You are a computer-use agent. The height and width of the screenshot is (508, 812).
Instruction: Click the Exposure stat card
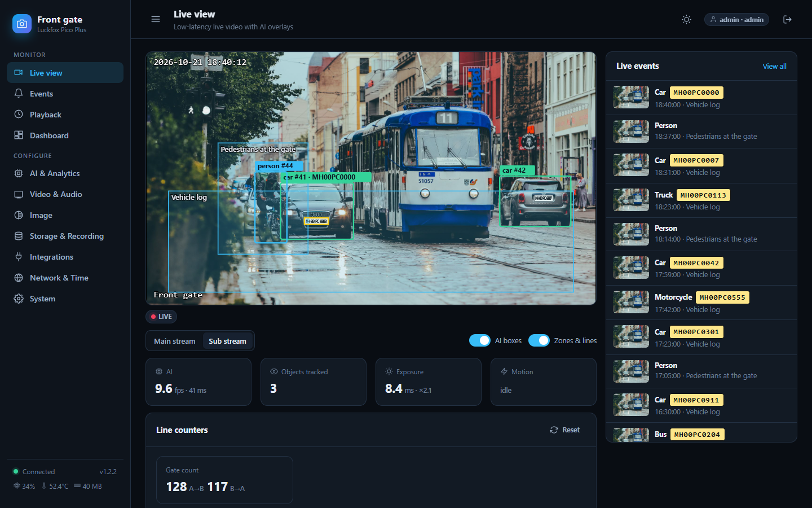pos(429,382)
